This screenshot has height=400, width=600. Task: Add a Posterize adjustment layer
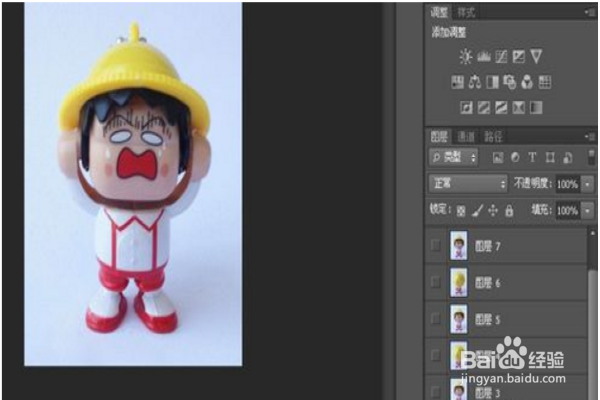pos(484,108)
